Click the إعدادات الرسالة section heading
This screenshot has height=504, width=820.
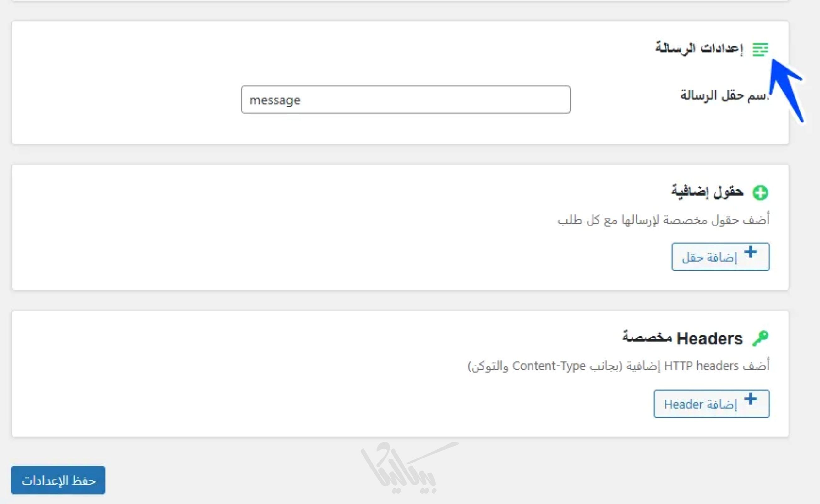coord(699,49)
